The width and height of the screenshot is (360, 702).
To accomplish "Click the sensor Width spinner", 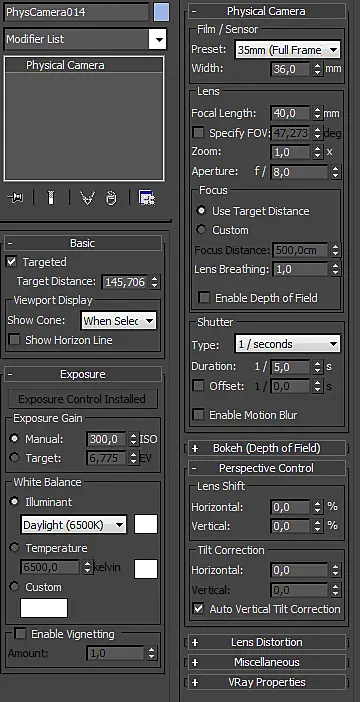I will pos(317,69).
